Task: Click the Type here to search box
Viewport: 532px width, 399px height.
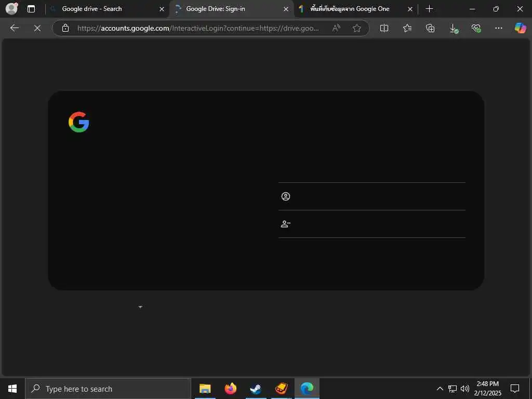Action: pyautogui.click(x=108, y=389)
